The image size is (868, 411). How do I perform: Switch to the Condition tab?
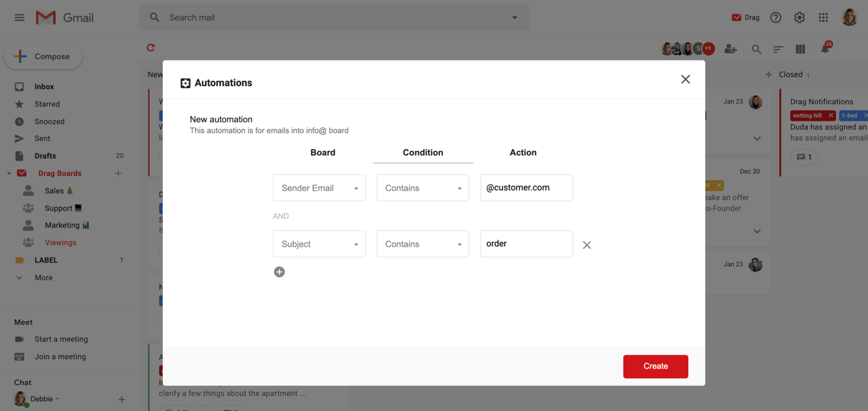423,153
